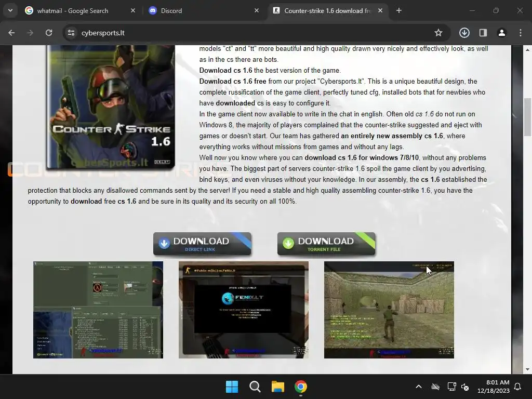Screen dimensions: 532x399
Task: Click the page vertical scrollbar thumb
Action: 527,117
